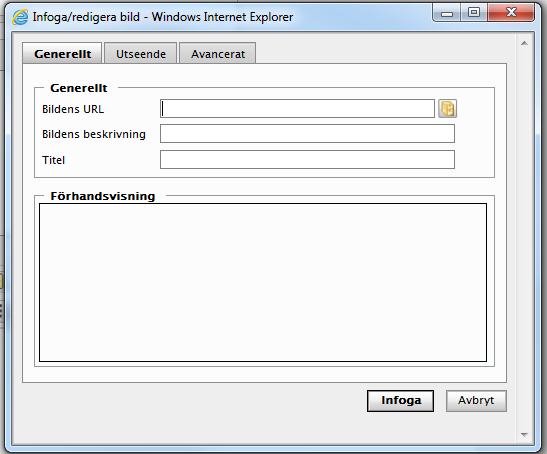The image size is (547, 454).
Task: Click the scrollbar up arrow
Action: pos(524,43)
